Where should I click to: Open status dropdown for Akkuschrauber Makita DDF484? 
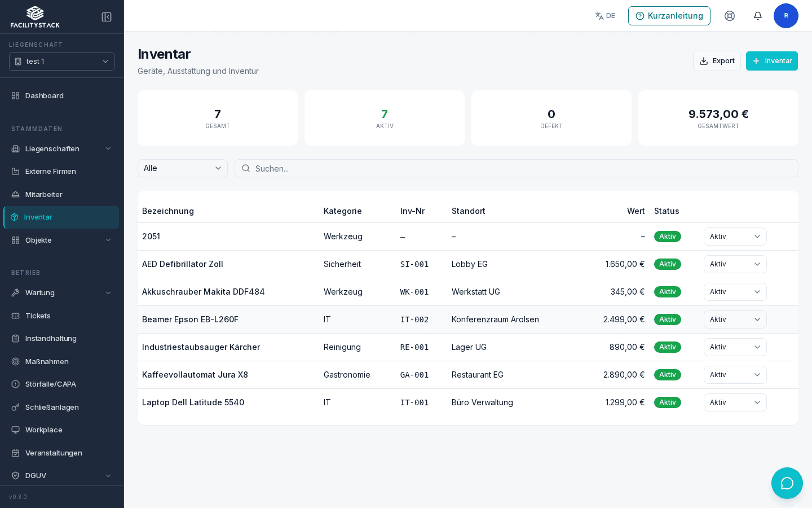tap(735, 292)
